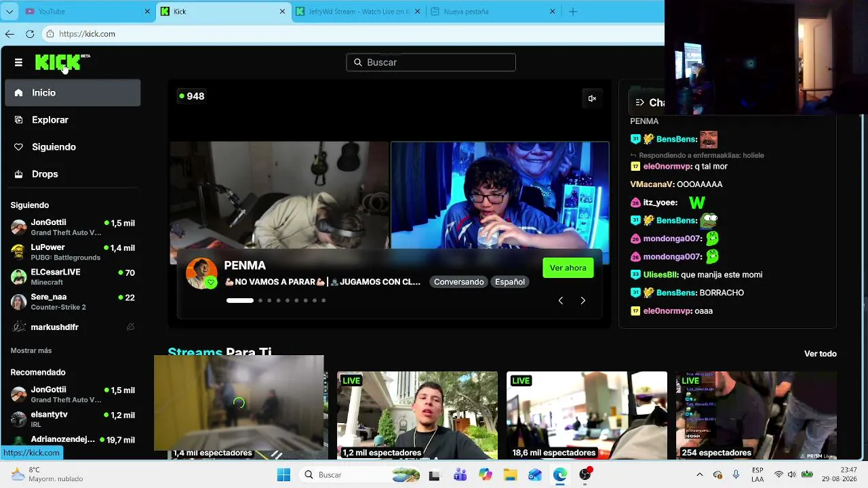Open the Kick hamburger sidebar menu

(x=18, y=62)
